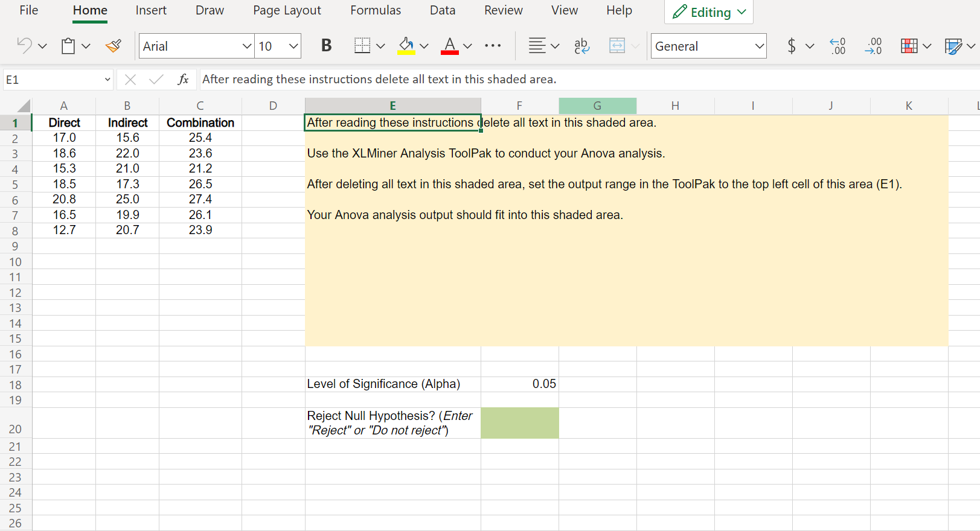Click the Combination header cell
This screenshot has height=531, width=980.
click(200, 122)
